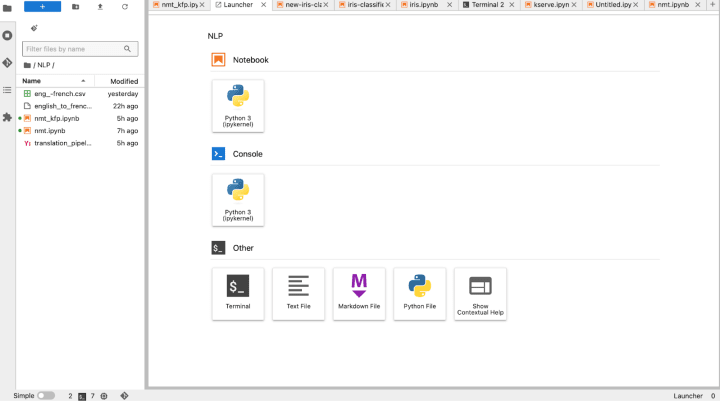Select eng_-french.csv file
Image resolution: width=720 pixels, height=401 pixels.
[80, 94]
